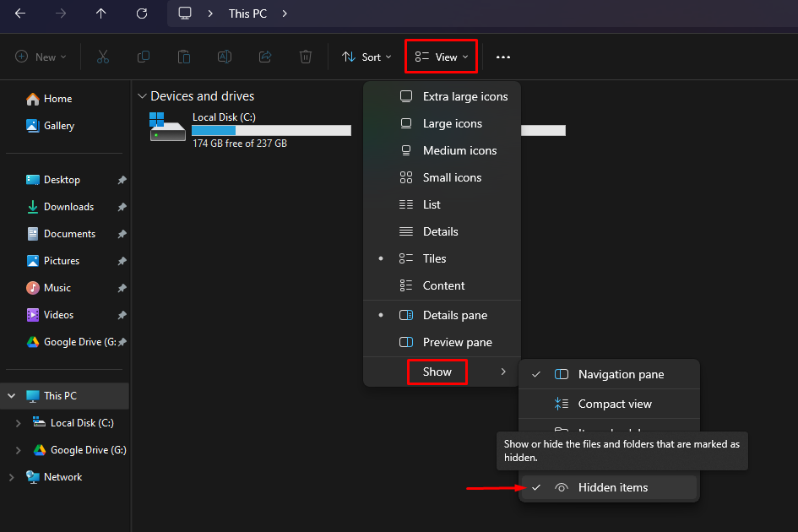Enable Compact view
The height and width of the screenshot is (532, 798).
tap(609, 404)
